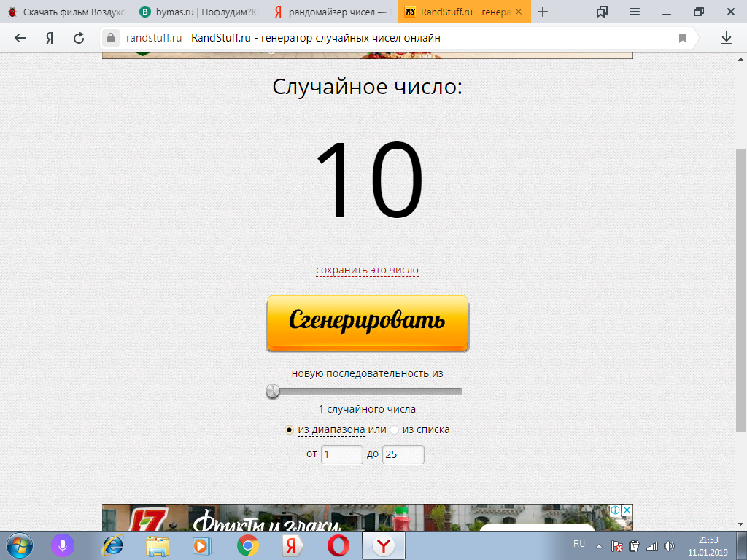This screenshot has height=560, width=747.
Task: Bookmark this page using the bookmark icon
Action: [x=683, y=38]
